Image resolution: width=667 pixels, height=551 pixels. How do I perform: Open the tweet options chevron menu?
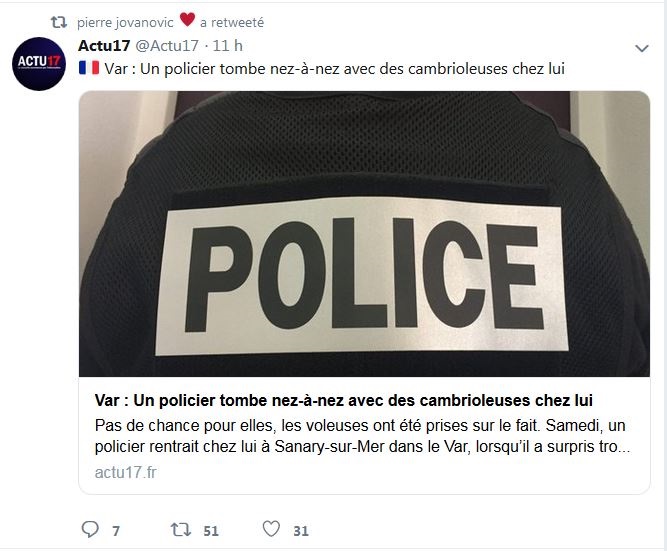point(641,49)
